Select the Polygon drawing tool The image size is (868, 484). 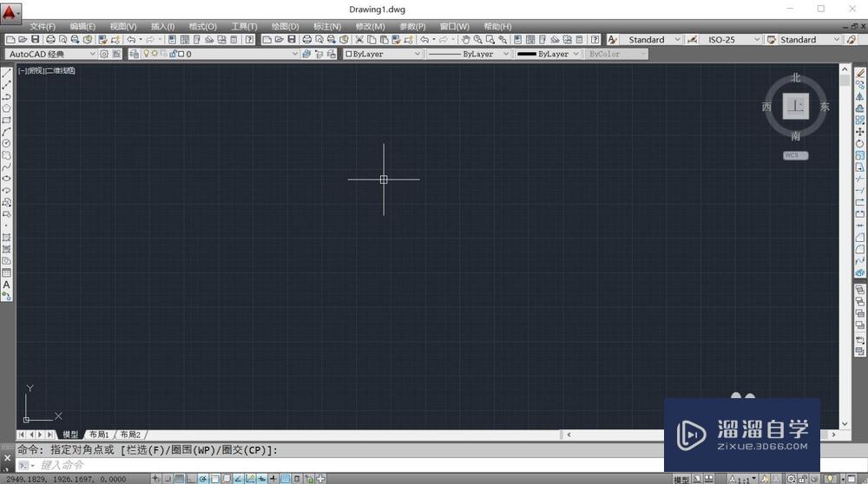[x=7, y=108]
